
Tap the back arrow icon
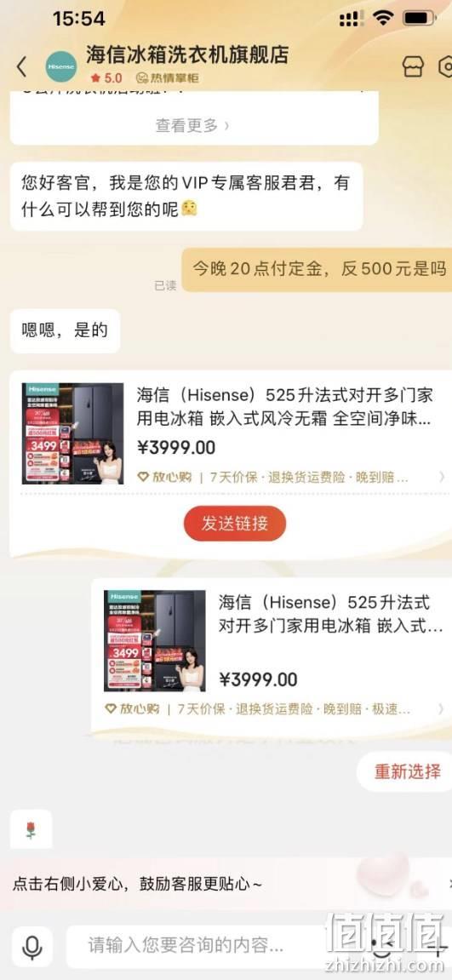pyautogui.click(x=22, y=66)
